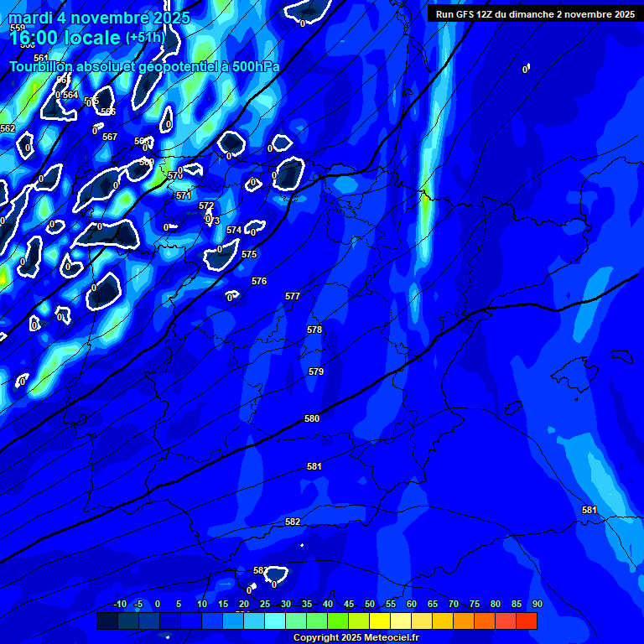Viewport: 644px width, 644px height.
Task: Click the 577 geopotential contour label
Action: pos(293,296)
